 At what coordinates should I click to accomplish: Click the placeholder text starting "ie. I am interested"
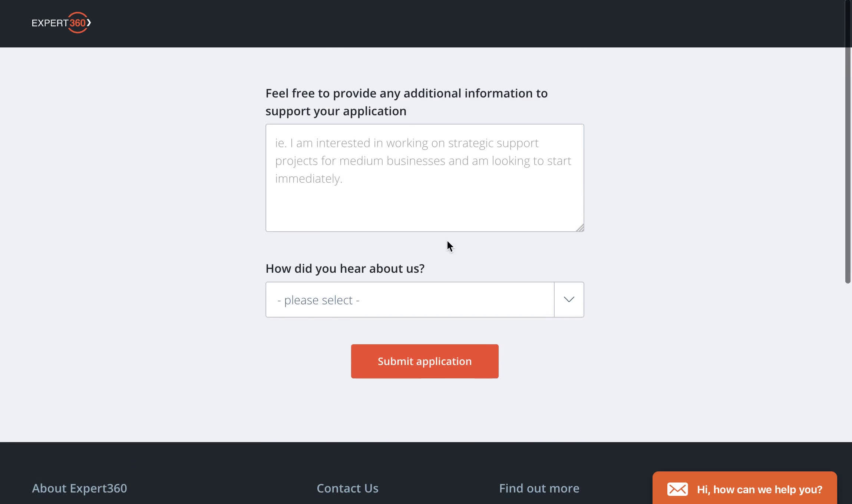click(x=423, y=160)
